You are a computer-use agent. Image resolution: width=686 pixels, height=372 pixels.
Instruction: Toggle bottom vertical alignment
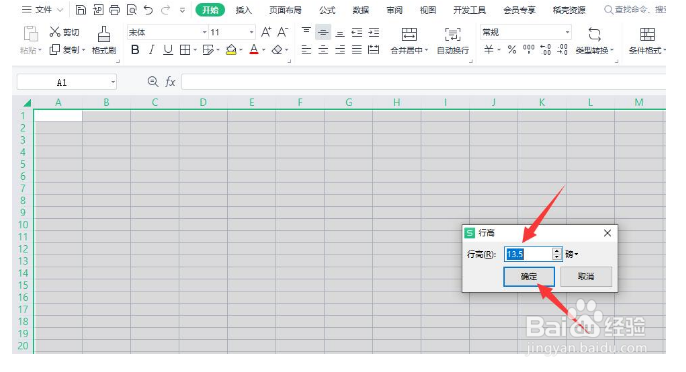coord(340,33)
